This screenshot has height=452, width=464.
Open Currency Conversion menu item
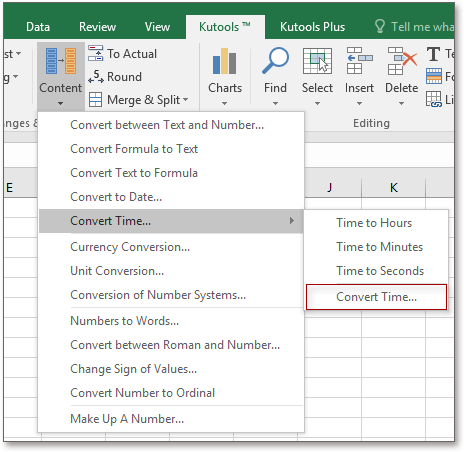pyautogui.click(x=171, y=247)
